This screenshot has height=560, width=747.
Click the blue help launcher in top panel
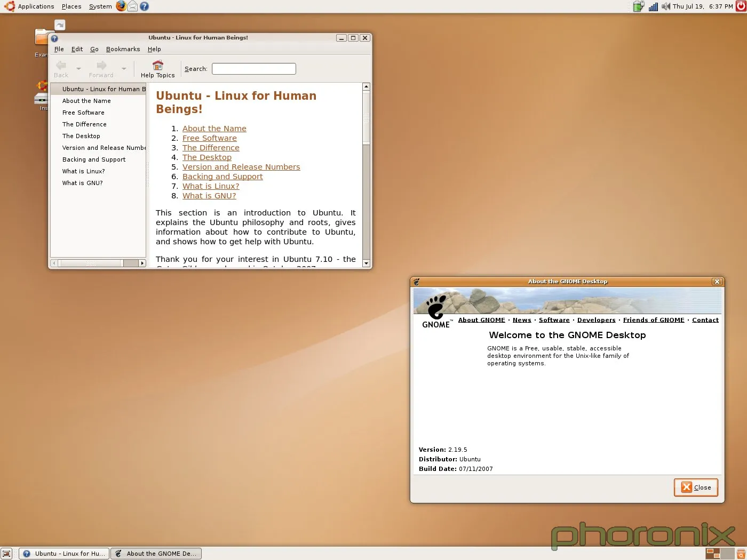pyautogui.click(x=144, y=6)
